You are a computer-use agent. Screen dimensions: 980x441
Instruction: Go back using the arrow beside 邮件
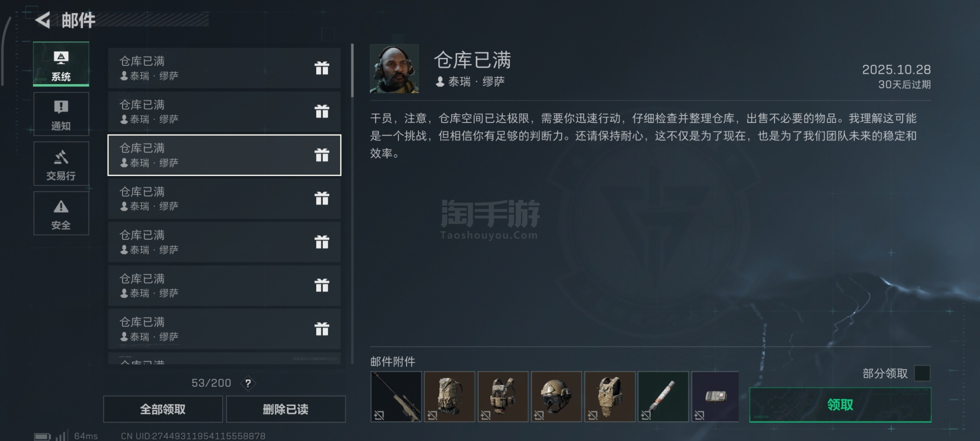tap(43, 20)
